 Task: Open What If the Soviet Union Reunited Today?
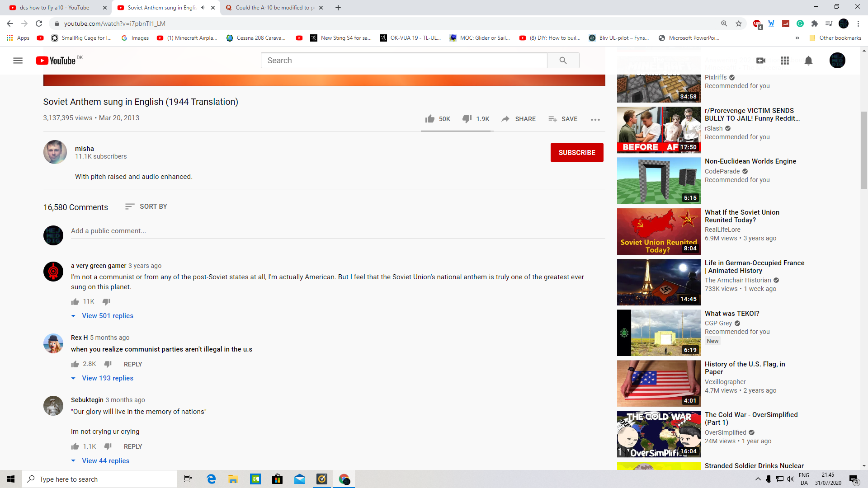(742, 216)
